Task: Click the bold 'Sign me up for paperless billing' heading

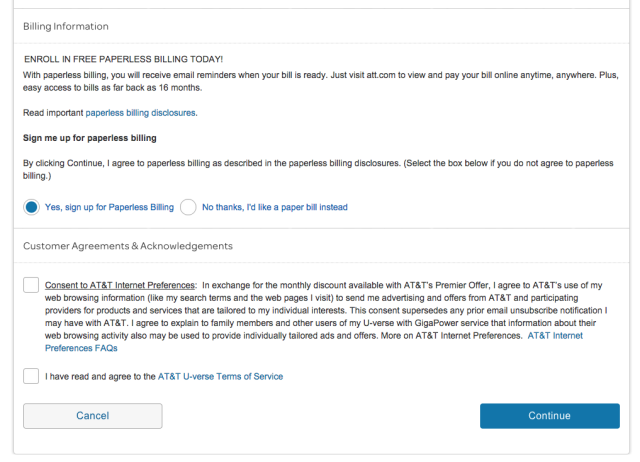Action: 90,138
